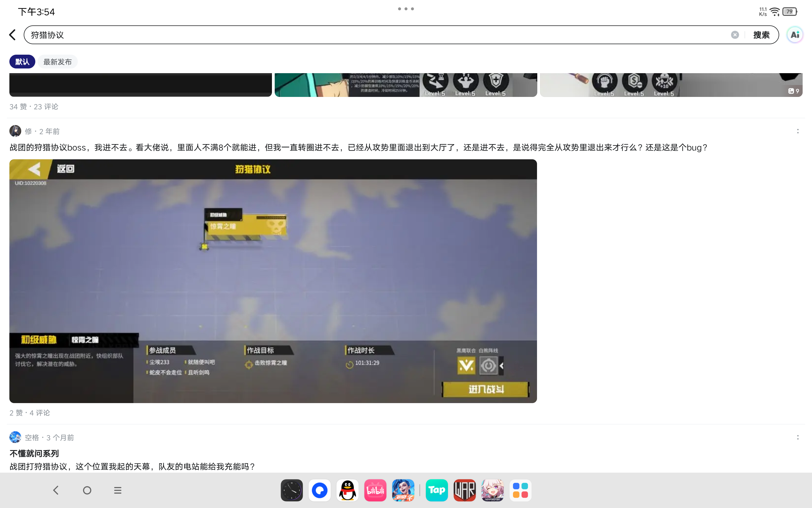Open more options for 空格's post
The image size is (812, 508).
(798, 437)
